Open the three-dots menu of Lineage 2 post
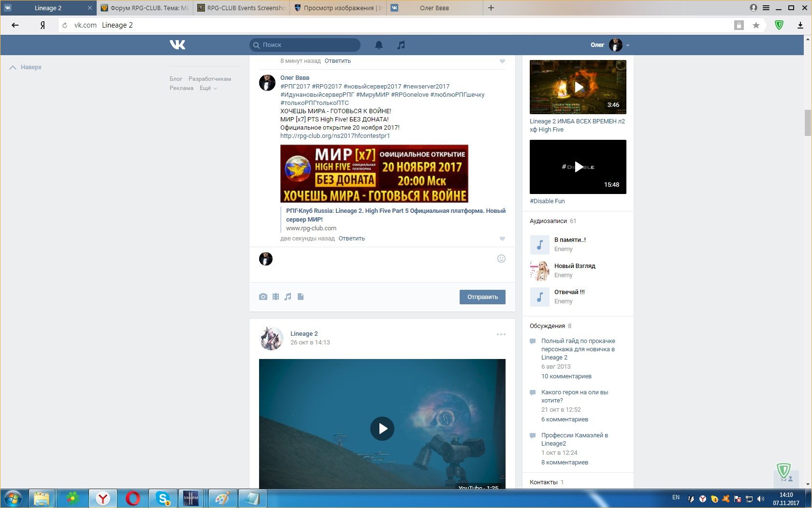Viewport: 812px width, 508px height. coord(501,334)
